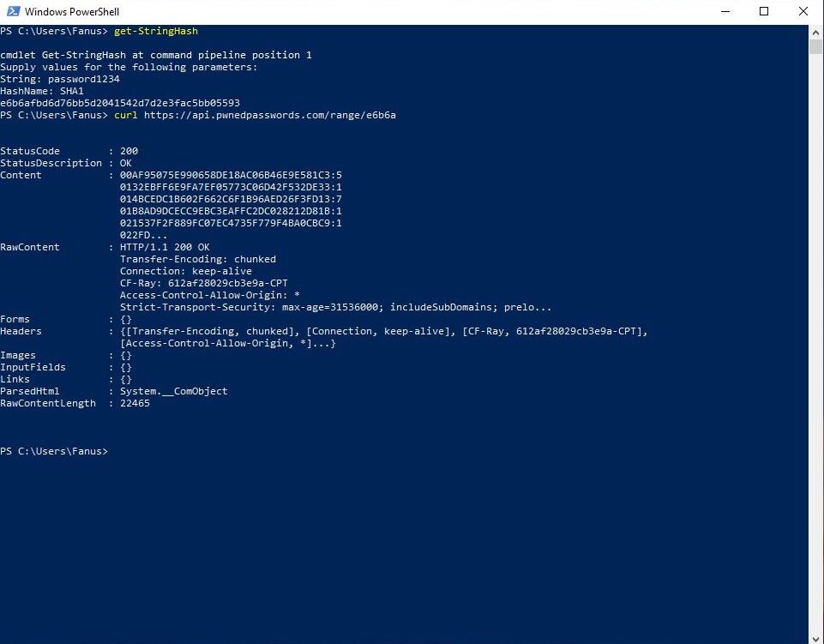Maximize the PowerShell window

(763, 11)
